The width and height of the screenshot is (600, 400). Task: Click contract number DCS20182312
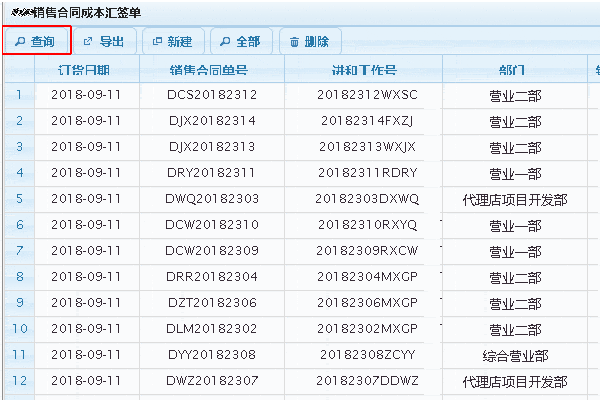212,95
